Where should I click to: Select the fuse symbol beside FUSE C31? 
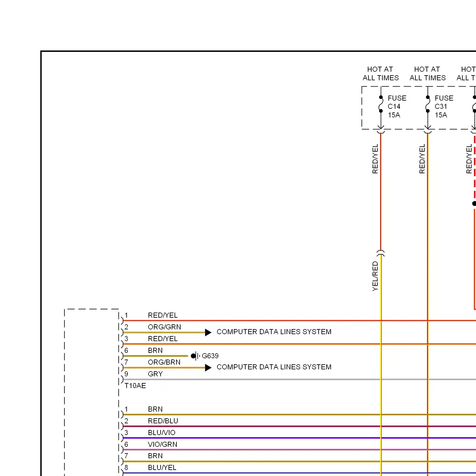click(x=428, y=104)
